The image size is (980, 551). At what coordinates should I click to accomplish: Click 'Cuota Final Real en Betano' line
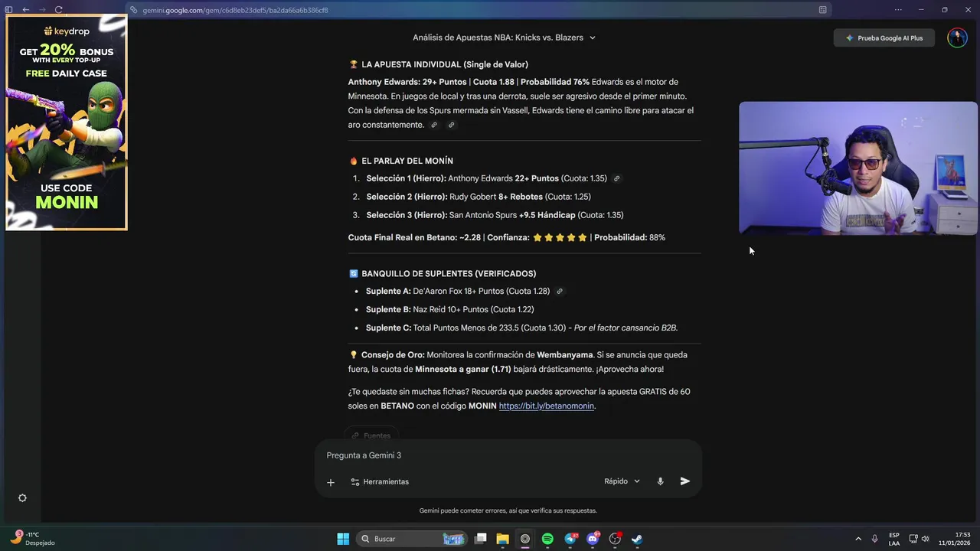(507, 238)
